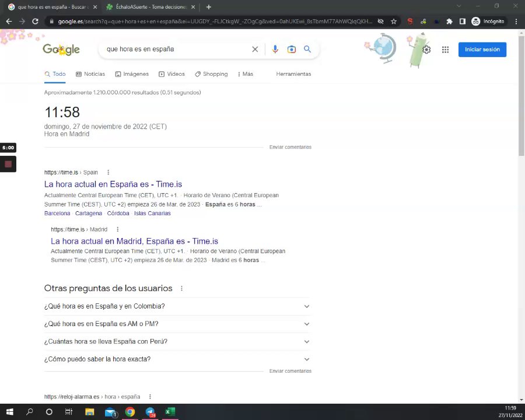525x420 pixels.
Task: Expand ¿Cuántas hora se lleva España con Perú?
Action: point(177,342)
